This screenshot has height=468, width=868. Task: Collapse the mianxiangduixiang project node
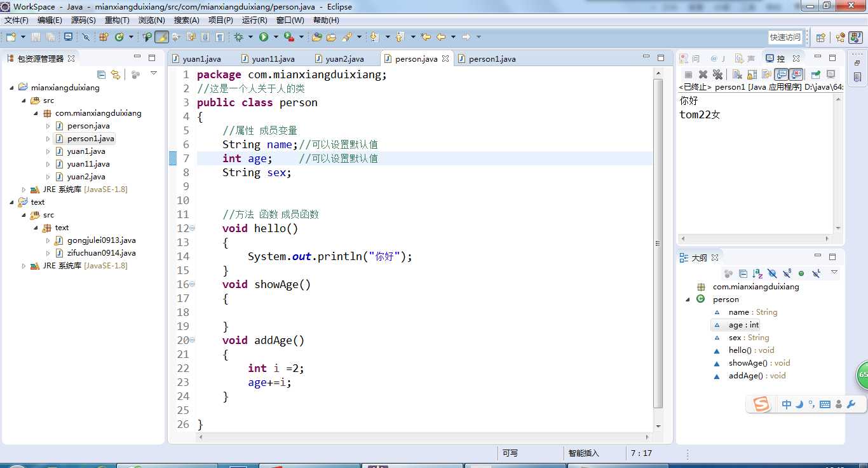(x=12, y=88)
